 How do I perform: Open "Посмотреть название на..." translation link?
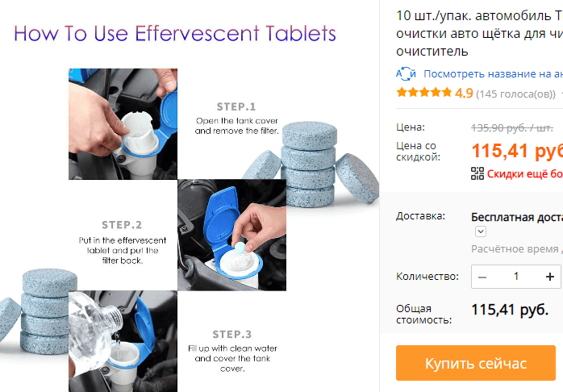point(493,74)
